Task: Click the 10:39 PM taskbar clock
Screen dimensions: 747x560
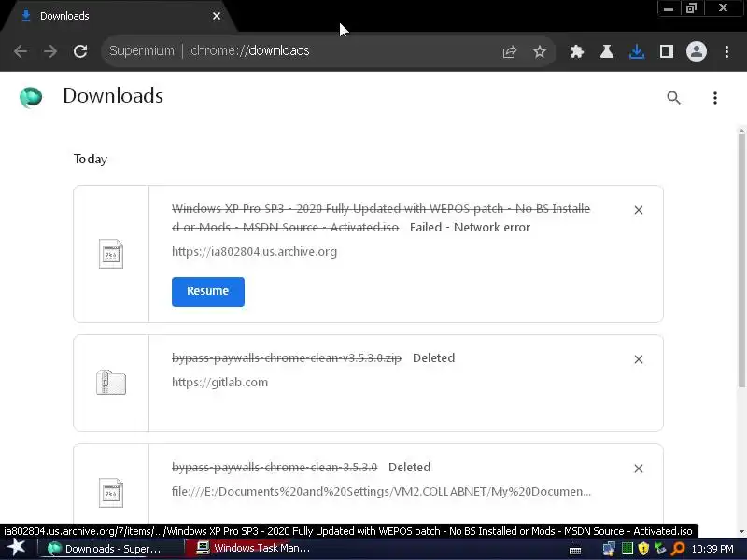Action: pyautogui.click(x=712, y=549)
